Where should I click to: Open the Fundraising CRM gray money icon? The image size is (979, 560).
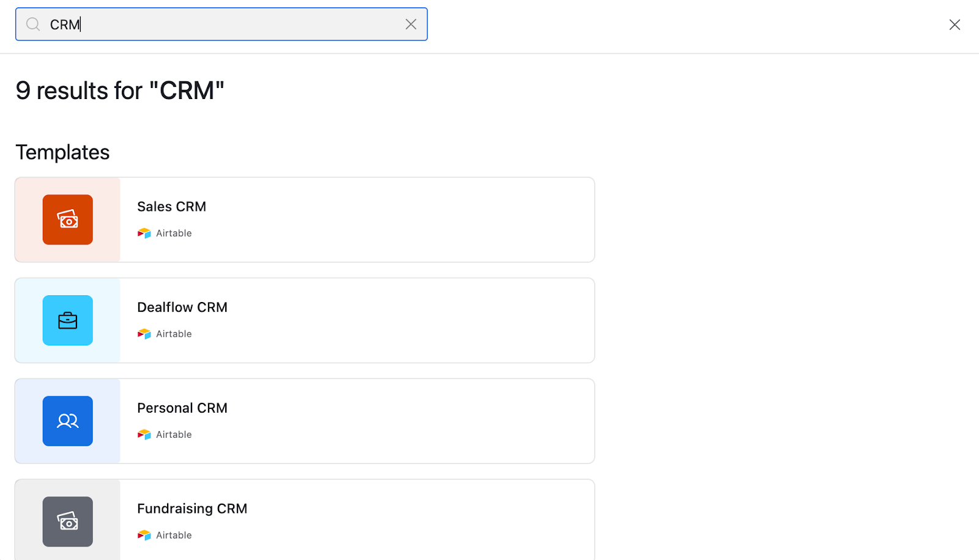point(68,521)
